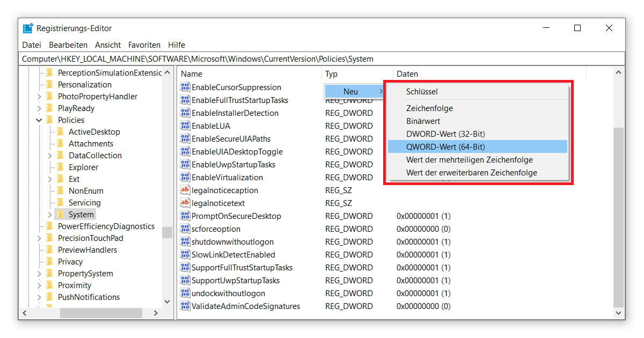Click the "ab" icon beside legalnoticecaption
This screenshot has height=338, width=644.
(x=186, y=190)
